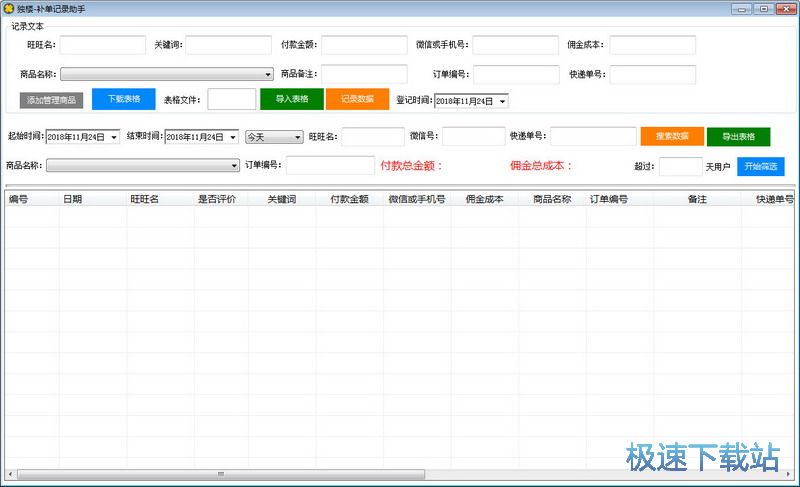The height and width of the screenshot is (487, 800).
Task: Sort by 付款金额 column header
Action: pyautogui.click(x=349, y=199)
